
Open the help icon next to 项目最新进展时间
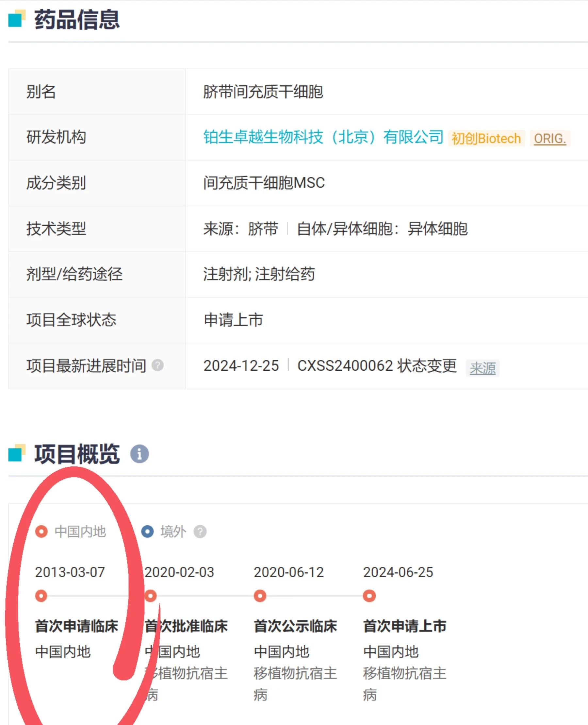157,365
